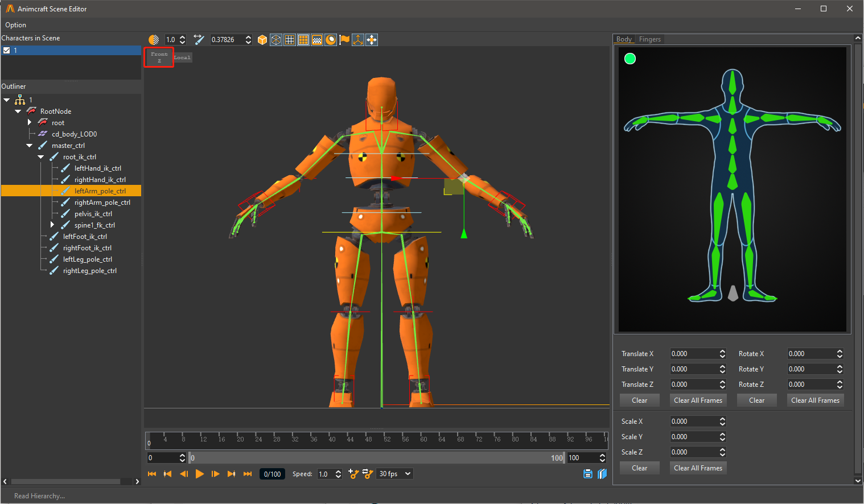Click the outliner horizontal scrollbar
Viewport: 864px width, 504px height.
click(x=67, y=481)
